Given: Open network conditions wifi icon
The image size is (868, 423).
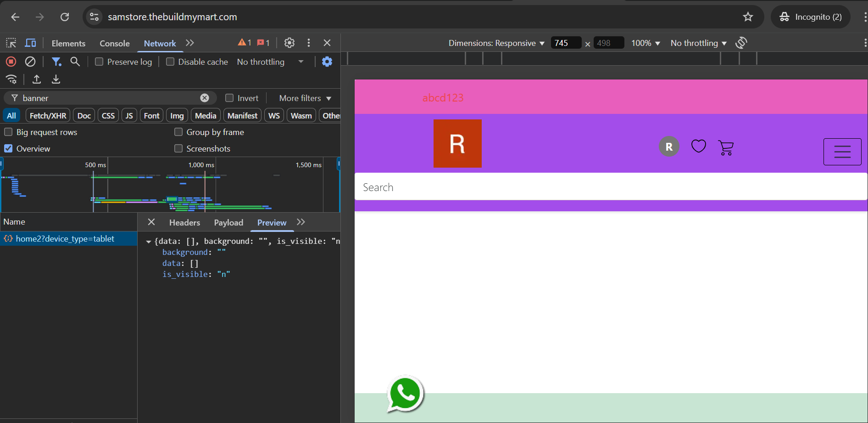Looking at the screenshot, I should [11, 79].
